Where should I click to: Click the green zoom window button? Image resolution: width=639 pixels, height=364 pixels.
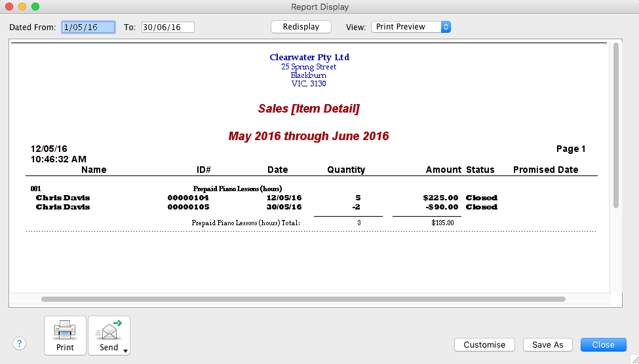coord(35,7)
